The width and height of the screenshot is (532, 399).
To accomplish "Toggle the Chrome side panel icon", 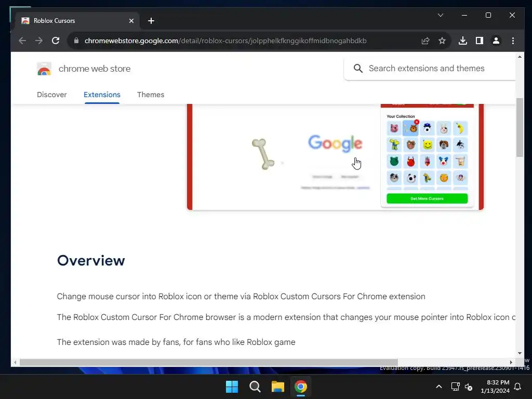I will click(480, 41).
